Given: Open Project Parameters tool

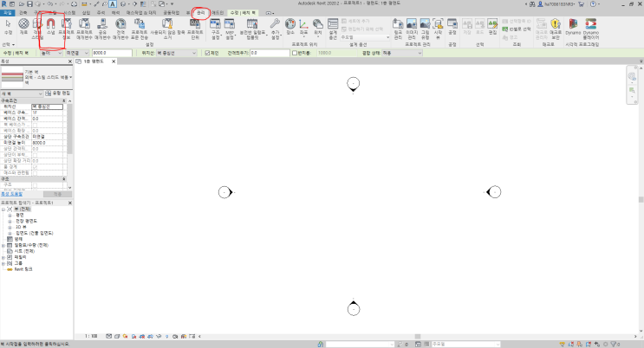Looking at the screenshot, I should (84, 28).
